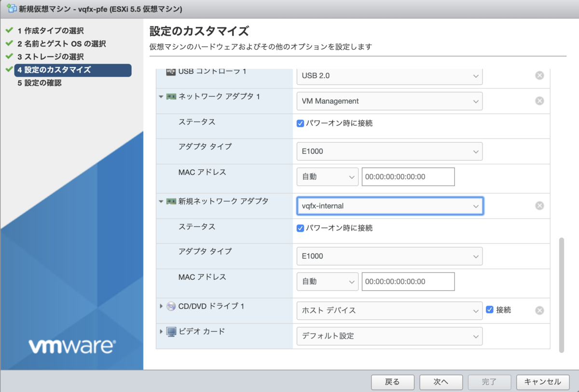Viewport: 579px width, 392px height.
Task: Remove CD/DVD drive 1 with X icon
Action: (x=539, y=310)
